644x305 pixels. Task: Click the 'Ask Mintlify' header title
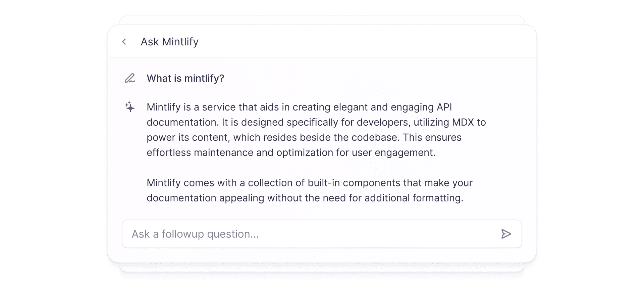[169, 42]
